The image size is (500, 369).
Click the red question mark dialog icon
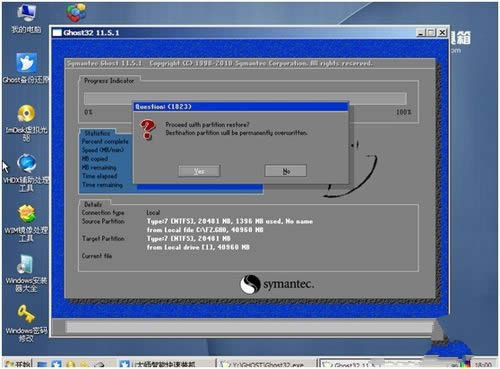[148, 129]
